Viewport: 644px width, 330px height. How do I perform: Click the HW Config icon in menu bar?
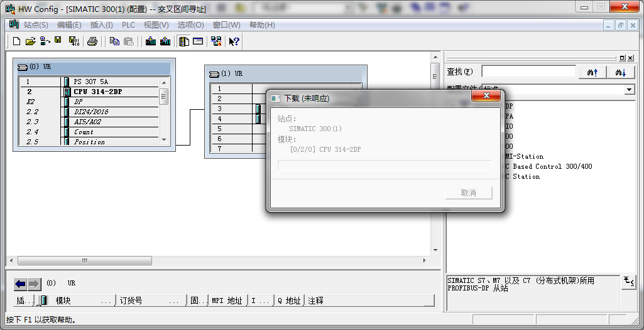14,24
